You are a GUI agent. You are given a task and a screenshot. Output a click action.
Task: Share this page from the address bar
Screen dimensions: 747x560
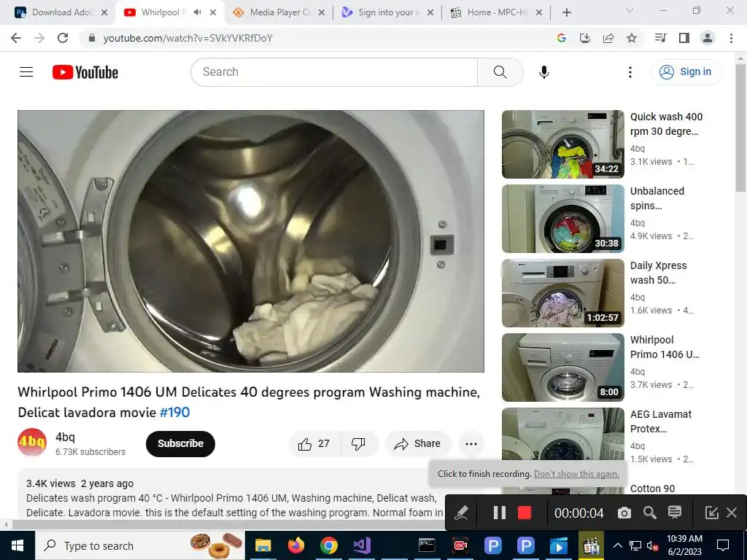608,38
